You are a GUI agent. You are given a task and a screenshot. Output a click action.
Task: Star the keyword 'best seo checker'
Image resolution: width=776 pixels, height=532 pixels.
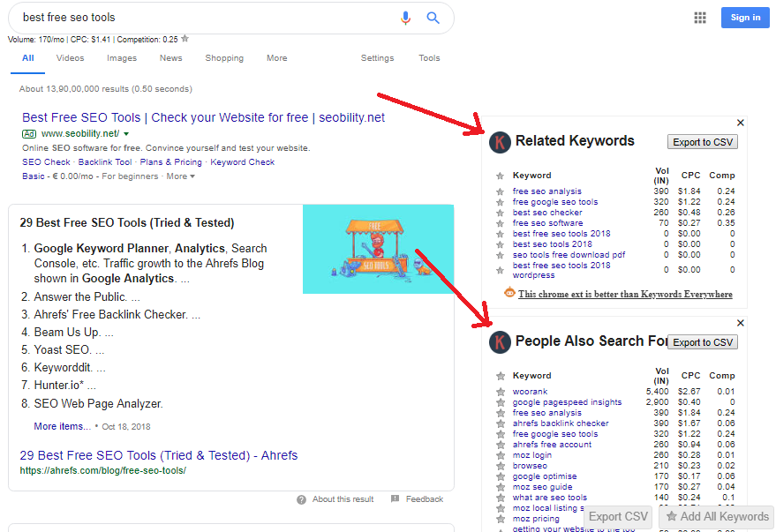tap(501, 214)
